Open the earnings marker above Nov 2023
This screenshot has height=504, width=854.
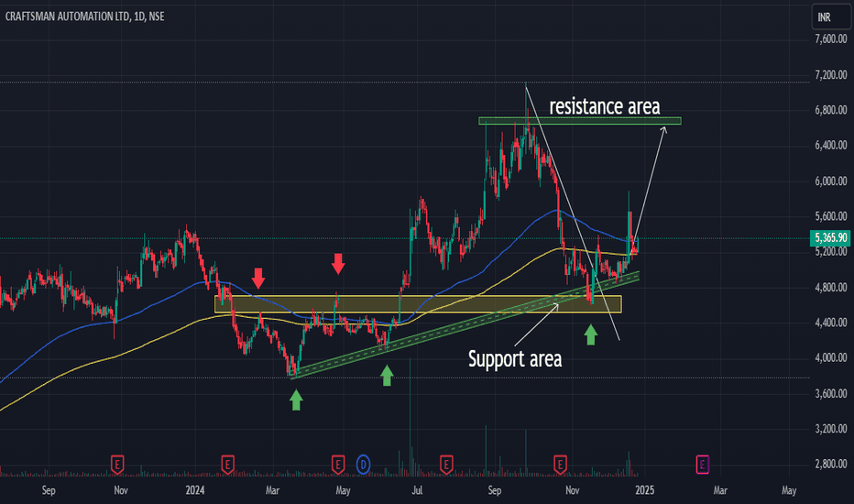pyautogui.click(x=117, y=465)
